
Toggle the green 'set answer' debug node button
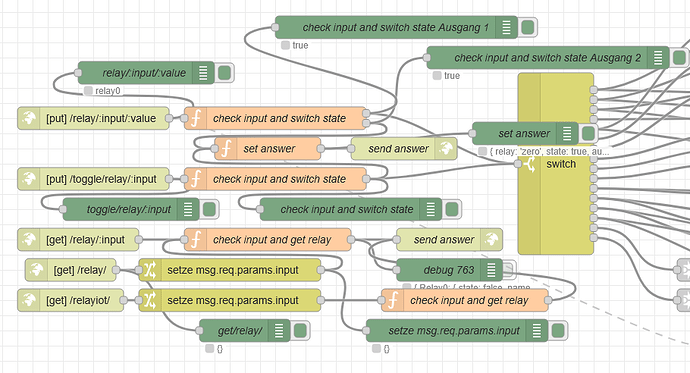click(x=588, y=133)
